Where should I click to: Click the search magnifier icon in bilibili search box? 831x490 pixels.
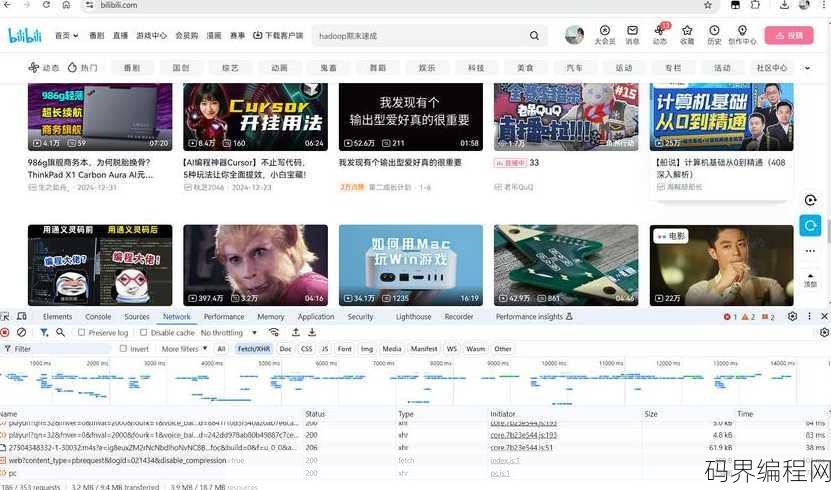pyautogui.click(x=534, y=35)
